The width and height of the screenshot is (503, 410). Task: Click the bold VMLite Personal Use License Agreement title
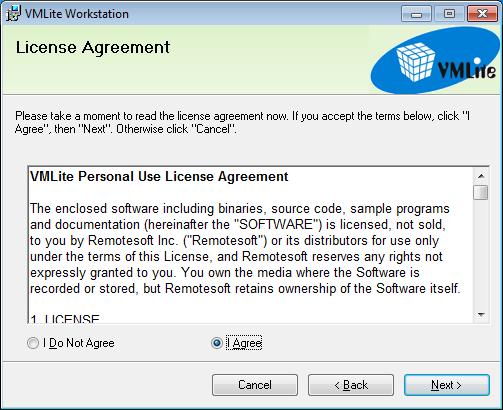[159, 176]
